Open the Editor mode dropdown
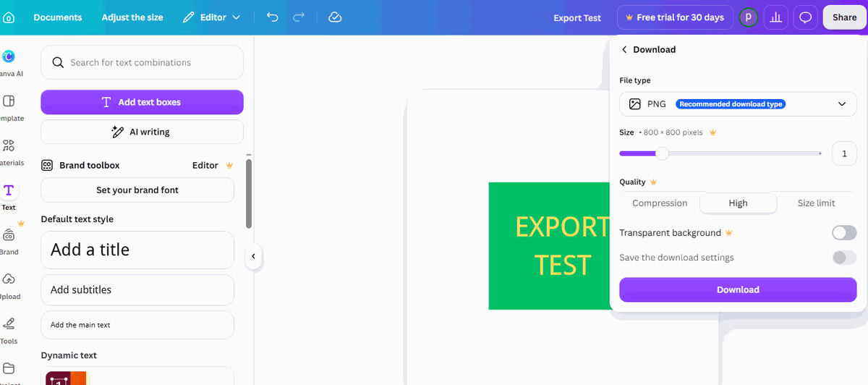Image resolution: width=868 pixels, height=385 pixels. pos(211,17)
